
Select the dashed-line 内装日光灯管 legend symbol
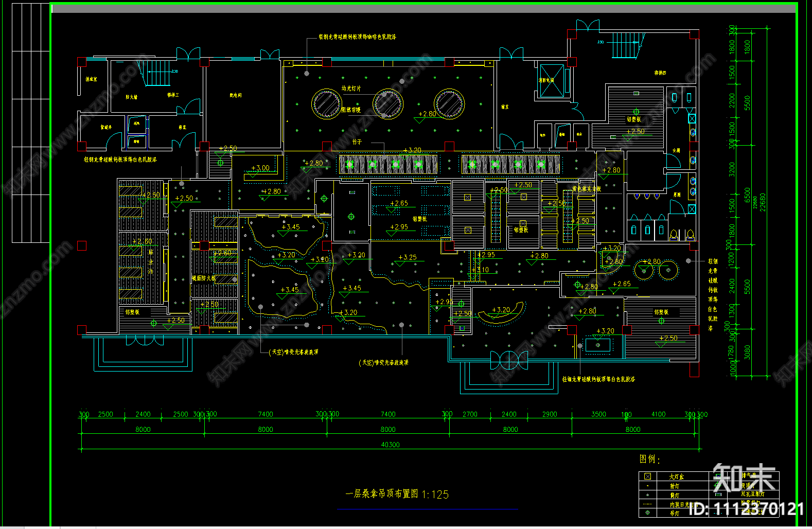[647, 504]
